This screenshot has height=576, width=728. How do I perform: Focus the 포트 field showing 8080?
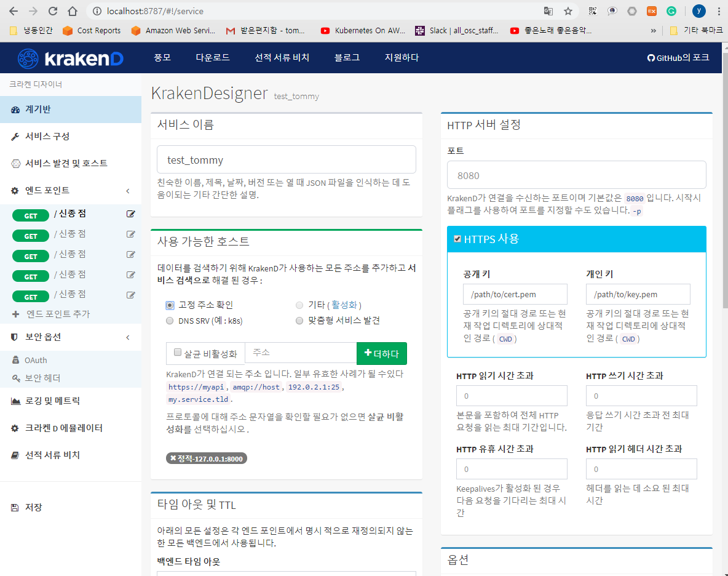point(577,175)
